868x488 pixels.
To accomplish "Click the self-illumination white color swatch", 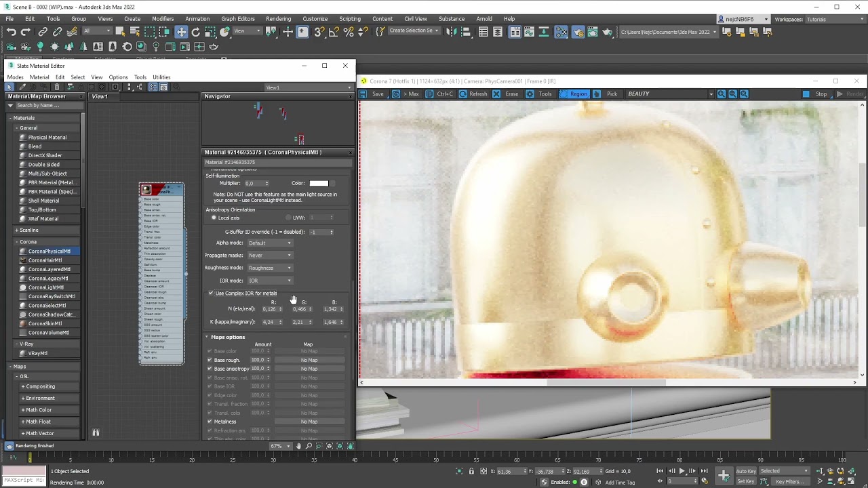I will point(319,184).
